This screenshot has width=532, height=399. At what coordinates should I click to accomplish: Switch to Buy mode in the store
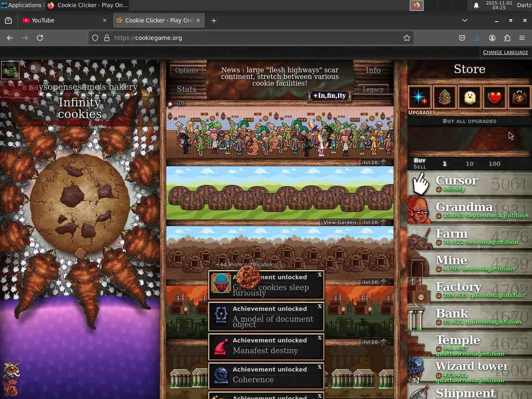pos(420,160)
